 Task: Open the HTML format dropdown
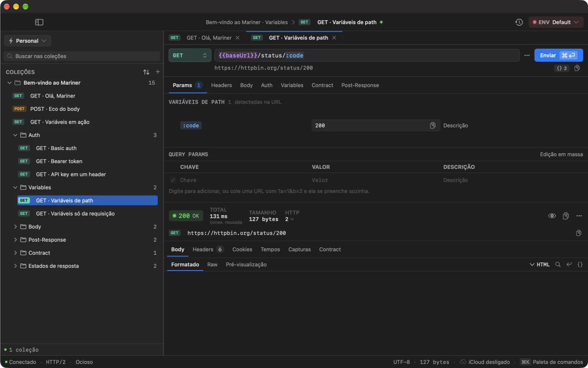pyautogui.click(x=539, y=265)
